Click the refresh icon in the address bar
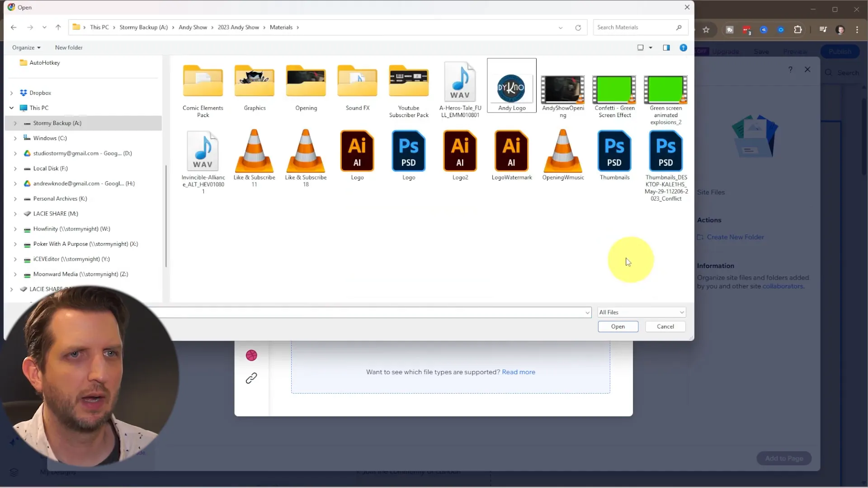Screen dimensions: 868x488 pos(578,27)
